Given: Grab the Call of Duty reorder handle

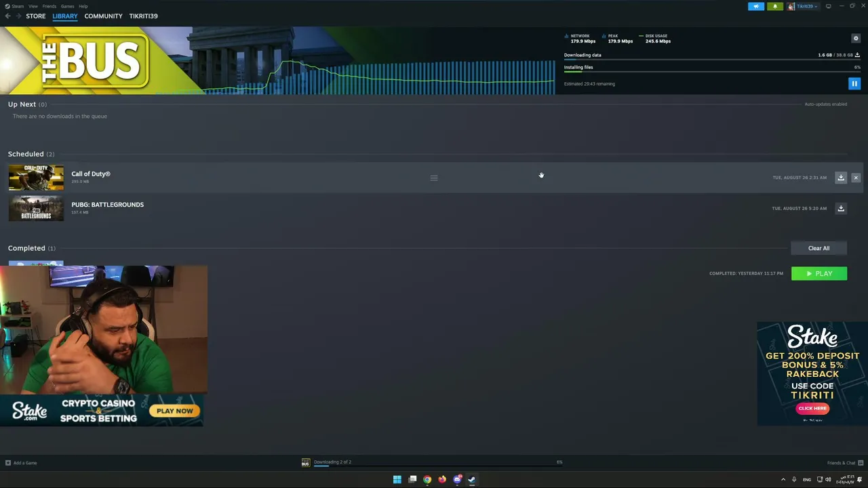Looking at the screenshot, I should 434,178.
